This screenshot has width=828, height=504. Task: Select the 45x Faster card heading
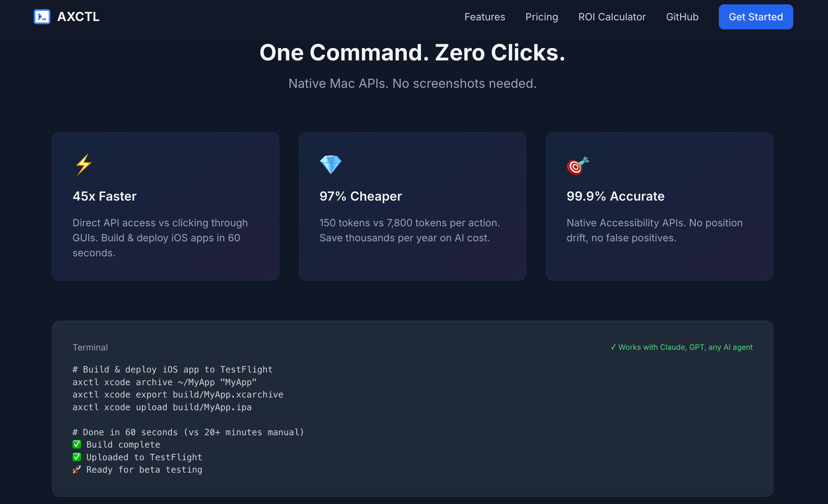point(105,196)
